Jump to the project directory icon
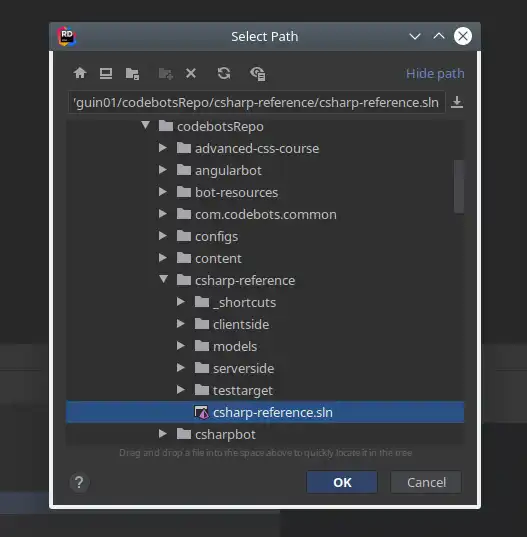The height and width of the screenshot is (537, 527). [x=132, y=73]
